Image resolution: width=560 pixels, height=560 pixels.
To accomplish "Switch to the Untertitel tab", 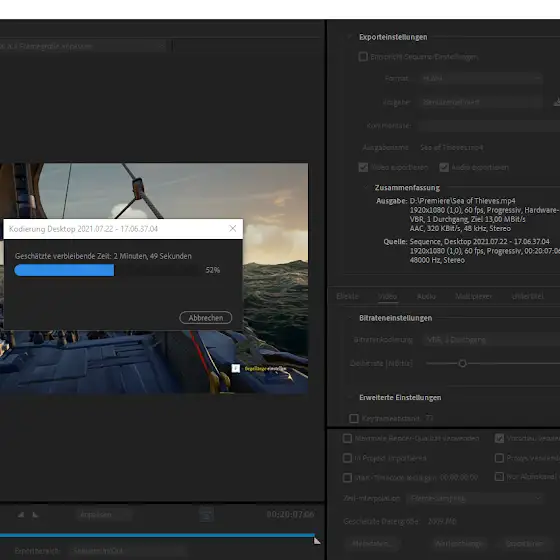I will (528, 296).
